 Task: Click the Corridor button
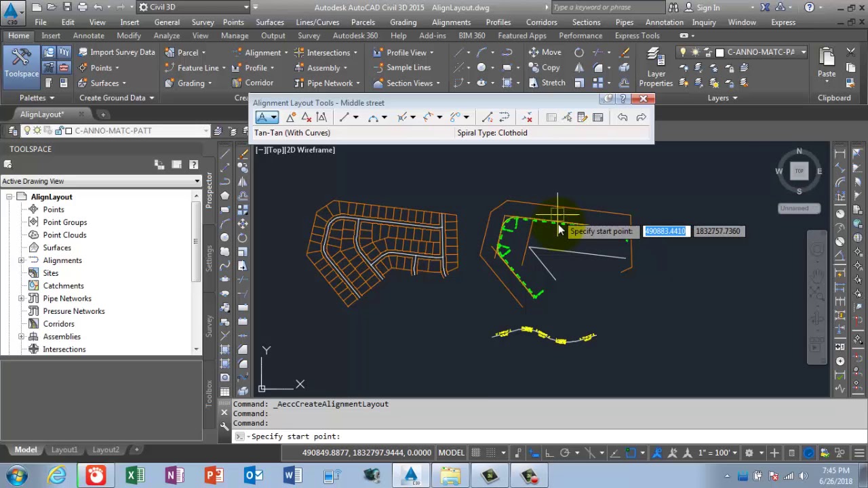pyautogui.click(x=252, y=83)
